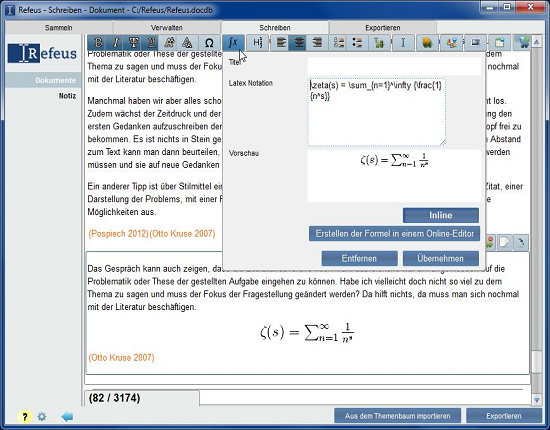
Task: Open the Exportieren tab
Action: (383, 28)
